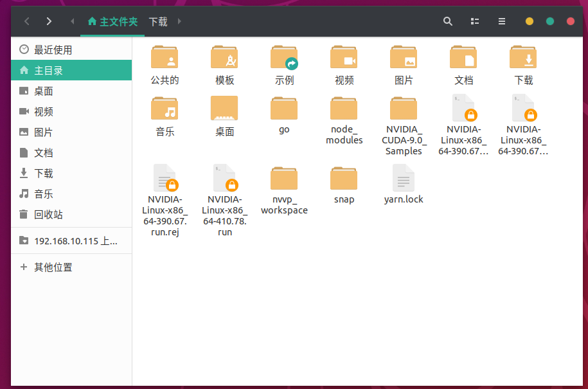Open 其他位置 in the sidebar
The image size is (588, 389).
(x=71, y=267)
